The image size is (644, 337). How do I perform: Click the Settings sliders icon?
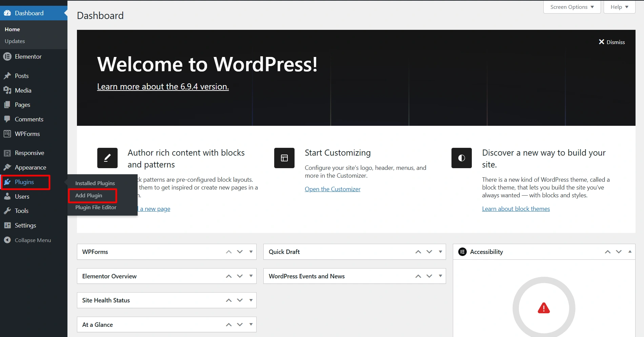tap(7, 225)
